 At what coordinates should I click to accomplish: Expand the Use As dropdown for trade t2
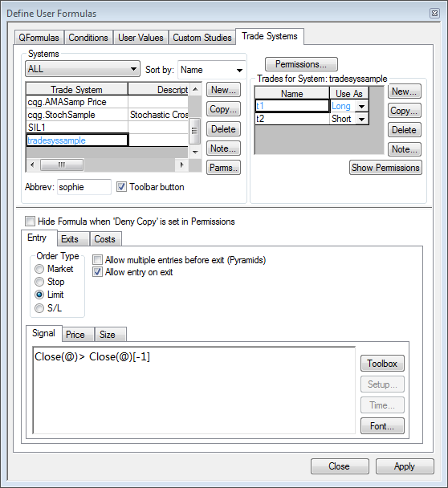(x=361, y=119)
